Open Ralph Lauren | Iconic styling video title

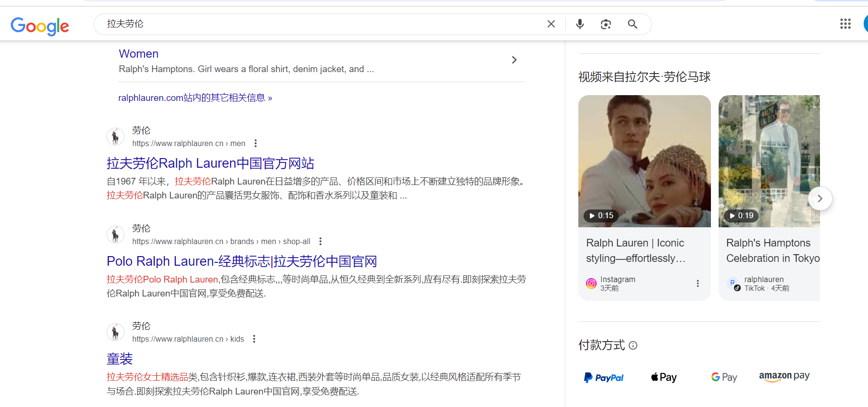click(636, 251)
